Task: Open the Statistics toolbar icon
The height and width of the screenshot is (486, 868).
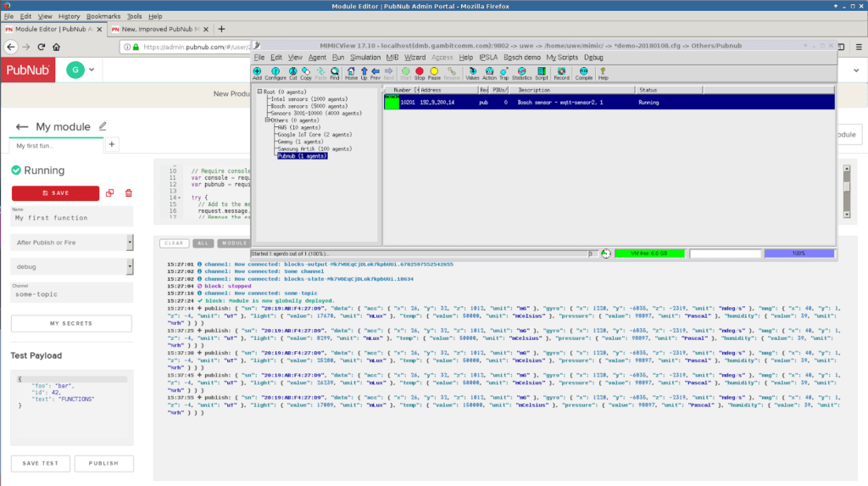Action: coord(521,73)
